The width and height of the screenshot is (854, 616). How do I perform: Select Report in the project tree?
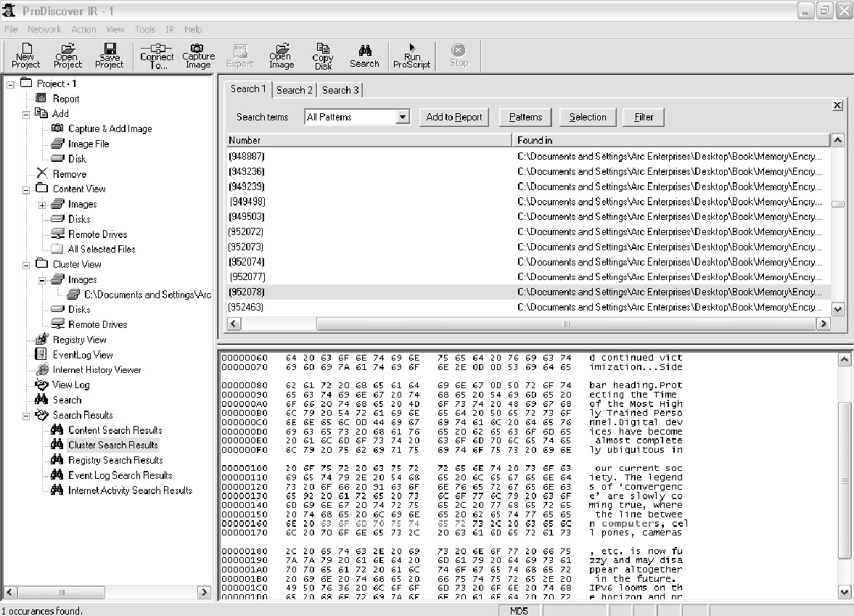pyautogui.click(x=65, y=99)
